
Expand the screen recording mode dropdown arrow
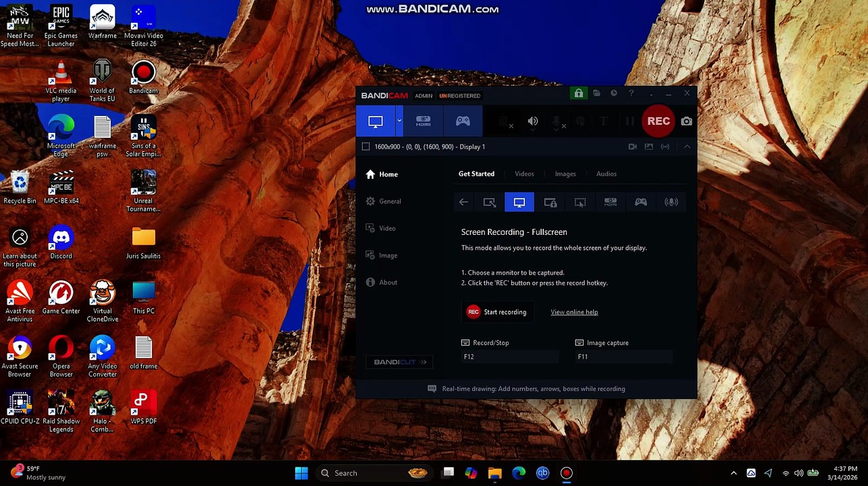399,122
